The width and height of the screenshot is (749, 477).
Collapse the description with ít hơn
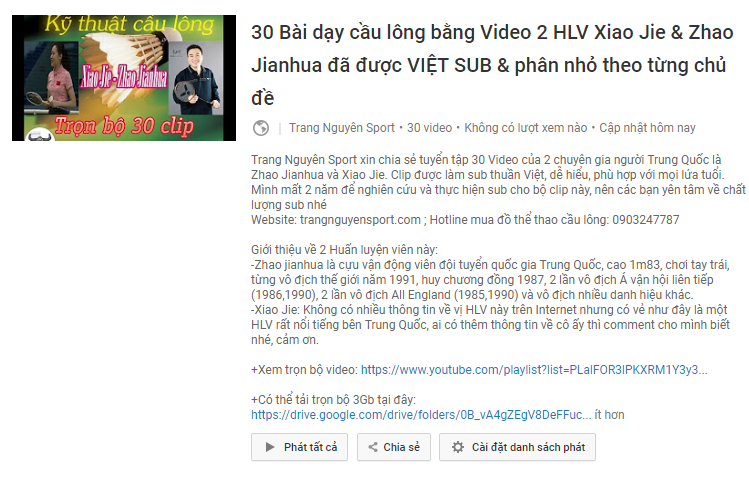(x=610, y=414)
